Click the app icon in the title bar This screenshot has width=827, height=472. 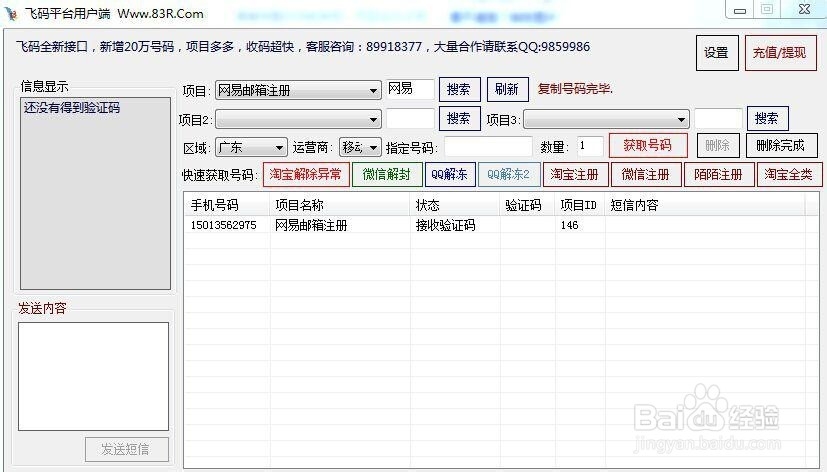11,14
